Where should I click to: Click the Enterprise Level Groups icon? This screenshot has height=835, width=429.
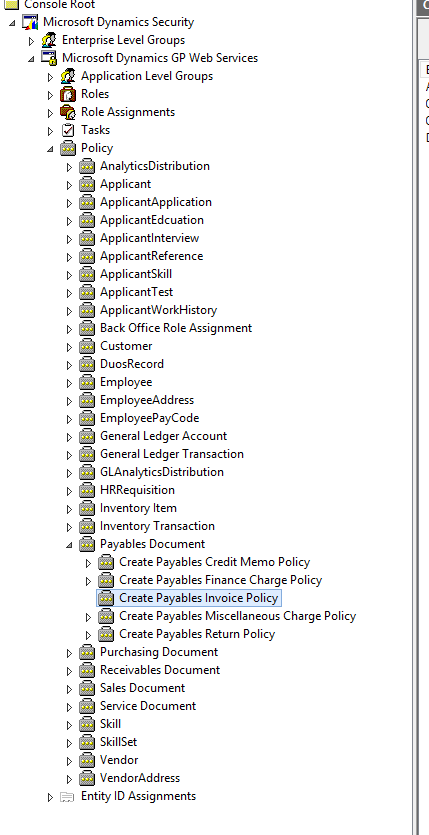coord(49,40)
